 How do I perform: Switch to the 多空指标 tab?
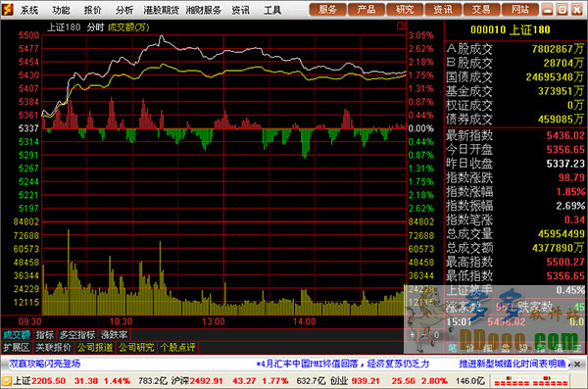76,334
